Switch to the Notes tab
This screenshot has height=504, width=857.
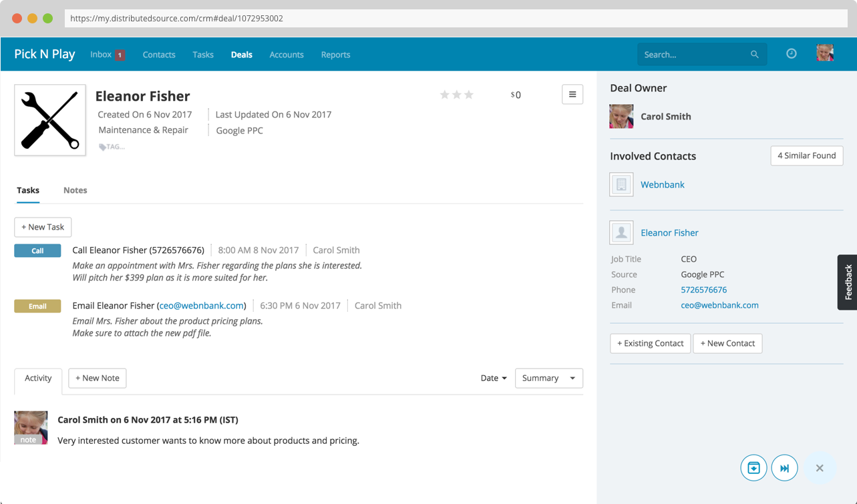[x=75, y=190]
